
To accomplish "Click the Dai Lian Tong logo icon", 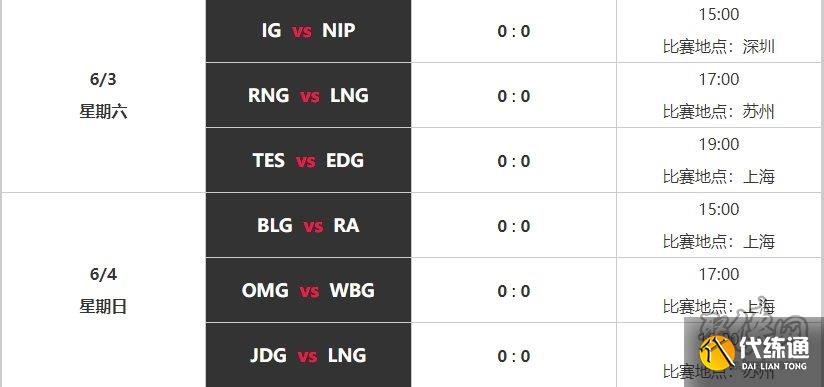I will (x=717, y=352).
